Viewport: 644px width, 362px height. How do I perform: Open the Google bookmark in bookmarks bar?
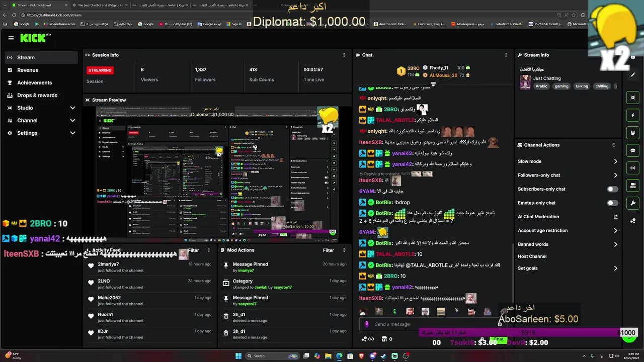tap(22, 24)
